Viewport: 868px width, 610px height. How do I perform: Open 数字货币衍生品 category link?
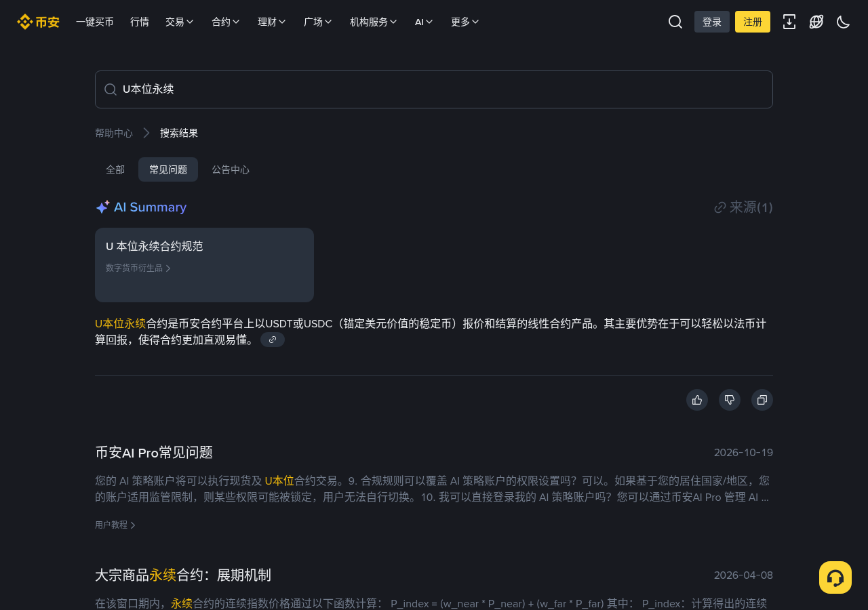(138, 268)
